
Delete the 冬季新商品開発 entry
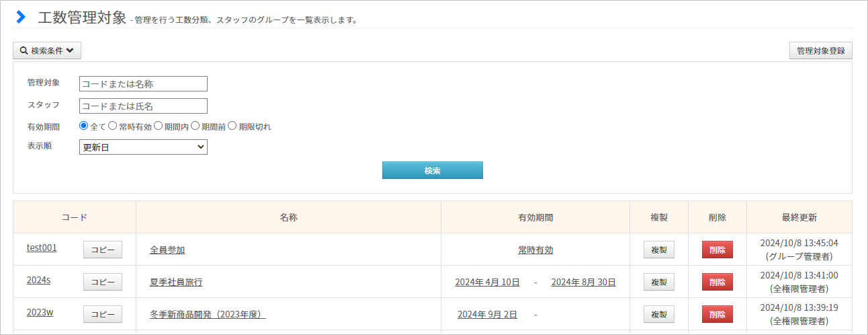coord(718,314)
